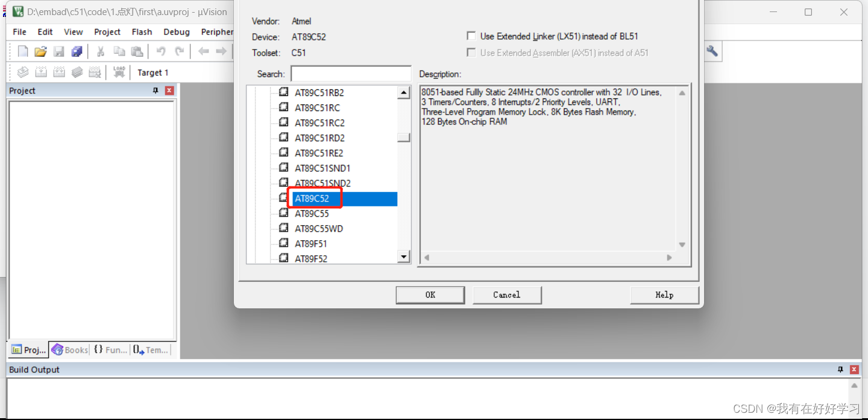This screenshot has width=868, height=420.
Task: Click the Translate file build toolbar icon
Action: (23, 72)
